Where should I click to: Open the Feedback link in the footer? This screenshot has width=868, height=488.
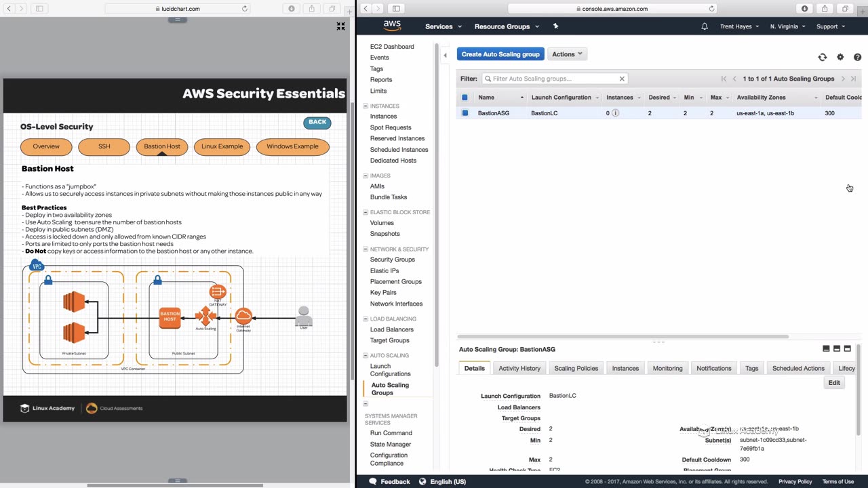(389, 482)
